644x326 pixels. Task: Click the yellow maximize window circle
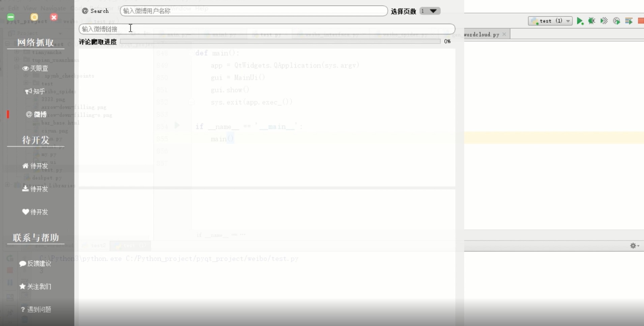(34, 17)
